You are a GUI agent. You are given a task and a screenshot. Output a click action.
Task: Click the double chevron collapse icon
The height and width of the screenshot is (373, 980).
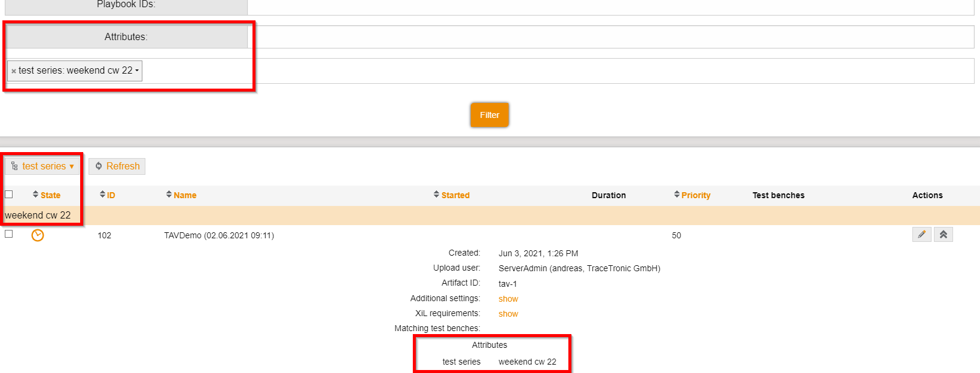click(x=944, y=235)
